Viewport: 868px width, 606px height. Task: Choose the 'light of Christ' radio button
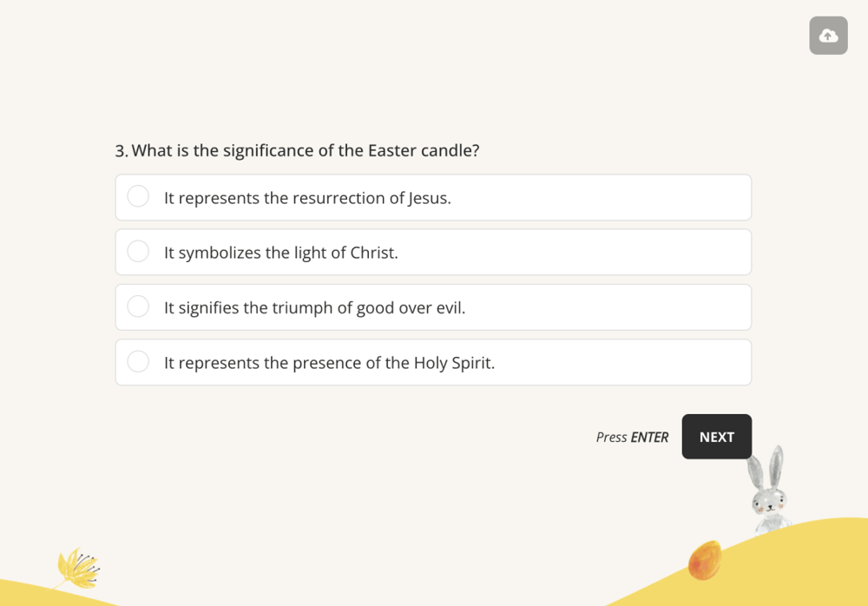tap(138, 251)
